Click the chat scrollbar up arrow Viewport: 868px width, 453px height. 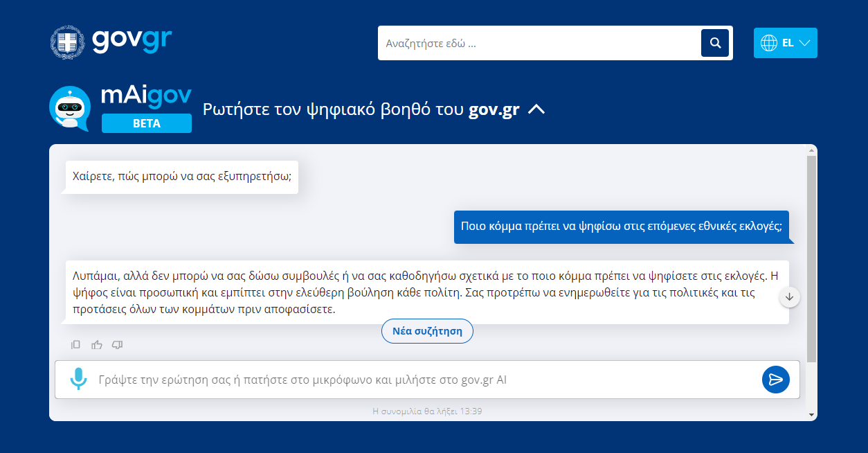[x=812, y=150]
